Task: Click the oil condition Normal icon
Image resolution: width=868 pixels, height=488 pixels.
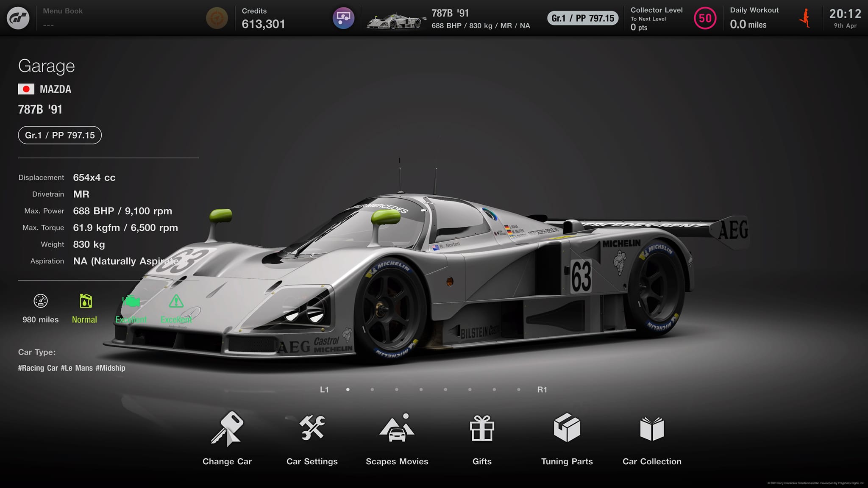Action: tap(86, 301)
